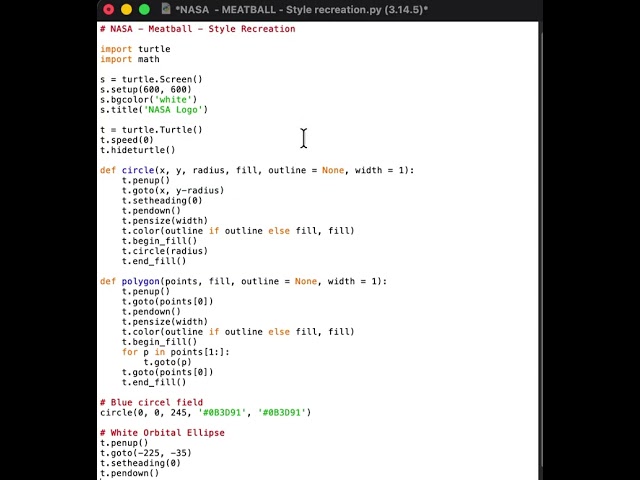This screenshot has height=480, width=640.
Task: Click the green zoom window button
Action: coord(144,9)
